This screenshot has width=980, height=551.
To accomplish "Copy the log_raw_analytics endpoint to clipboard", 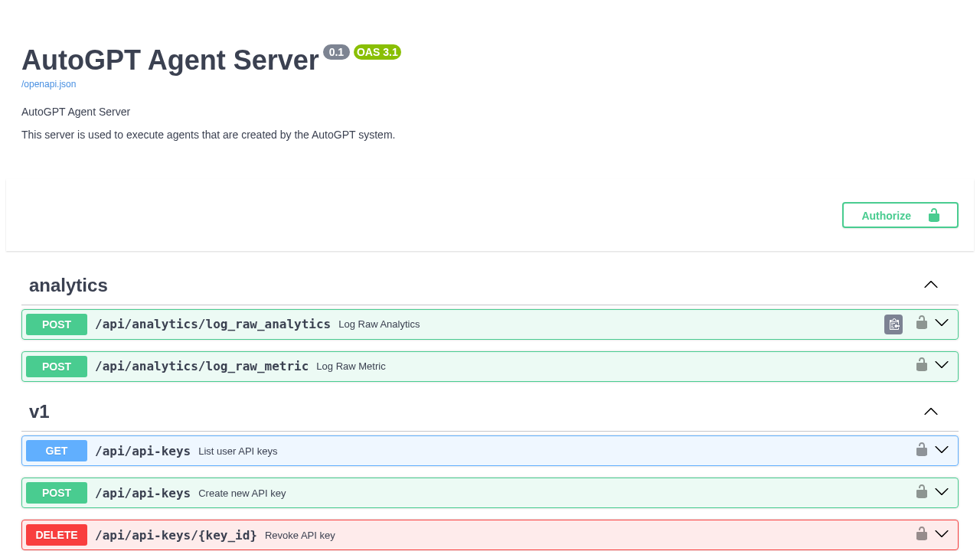I will pyautogui.click(x=893, y=324).
